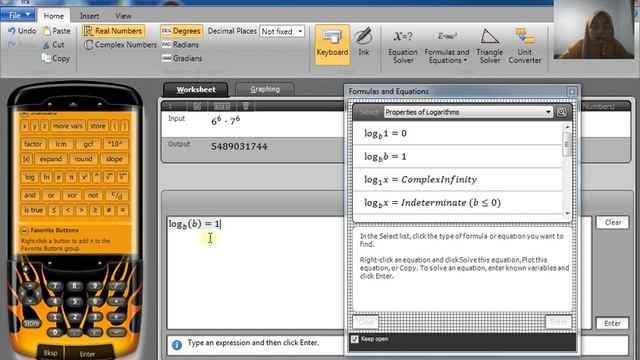Close the Formulas and Equations panel
This screenshot has height=360, width=640.
click(x=572, y=91)
